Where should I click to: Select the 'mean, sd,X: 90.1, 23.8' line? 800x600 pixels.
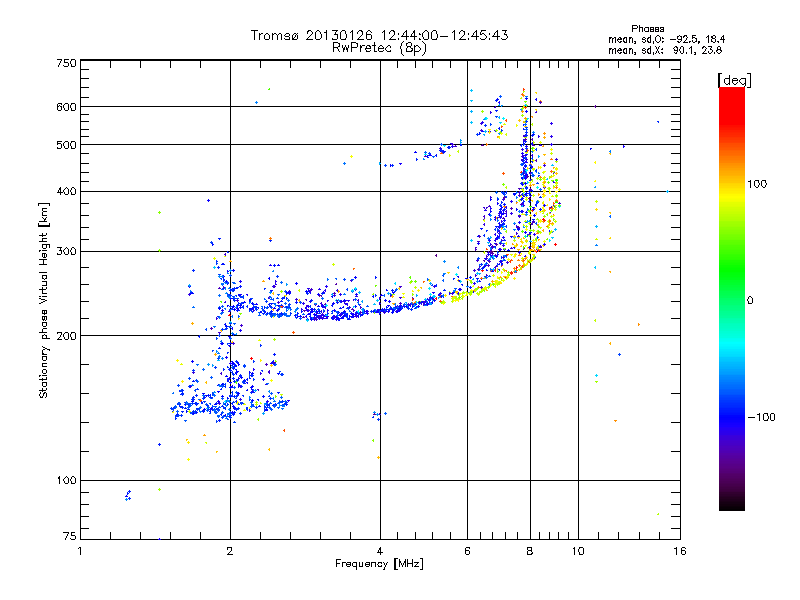665,50
